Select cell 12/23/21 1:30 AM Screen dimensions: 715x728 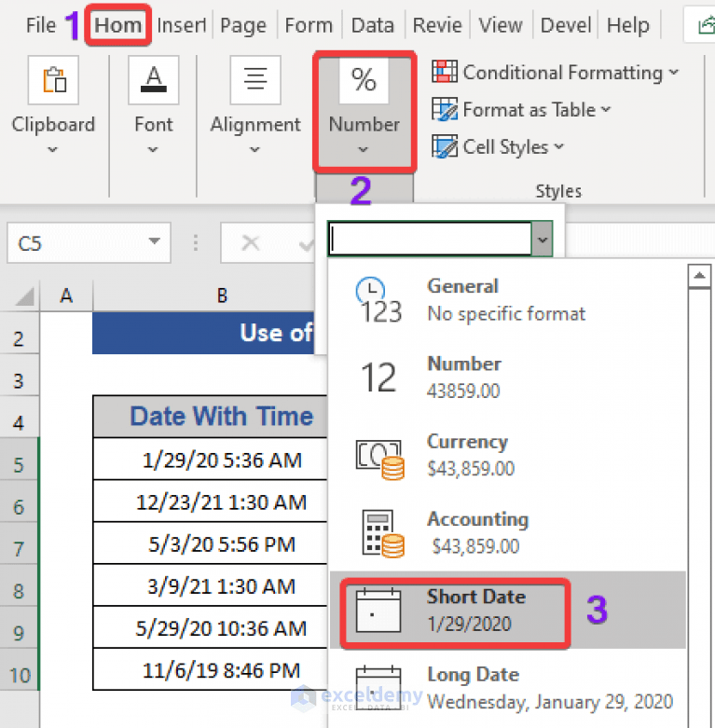[x=211, y=501]
